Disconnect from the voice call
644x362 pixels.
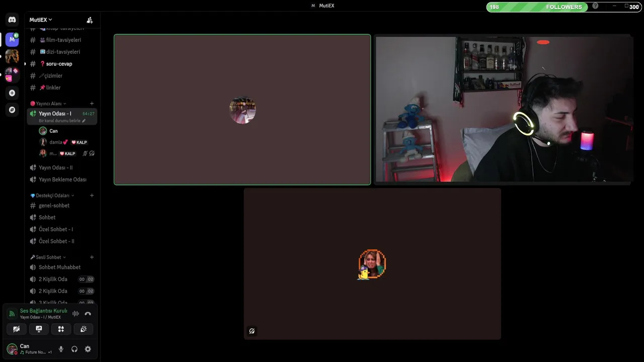coord(88,314)
